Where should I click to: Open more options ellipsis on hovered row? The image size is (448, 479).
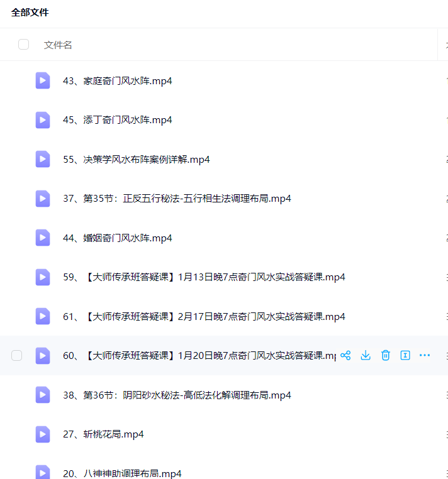[425, 355]
